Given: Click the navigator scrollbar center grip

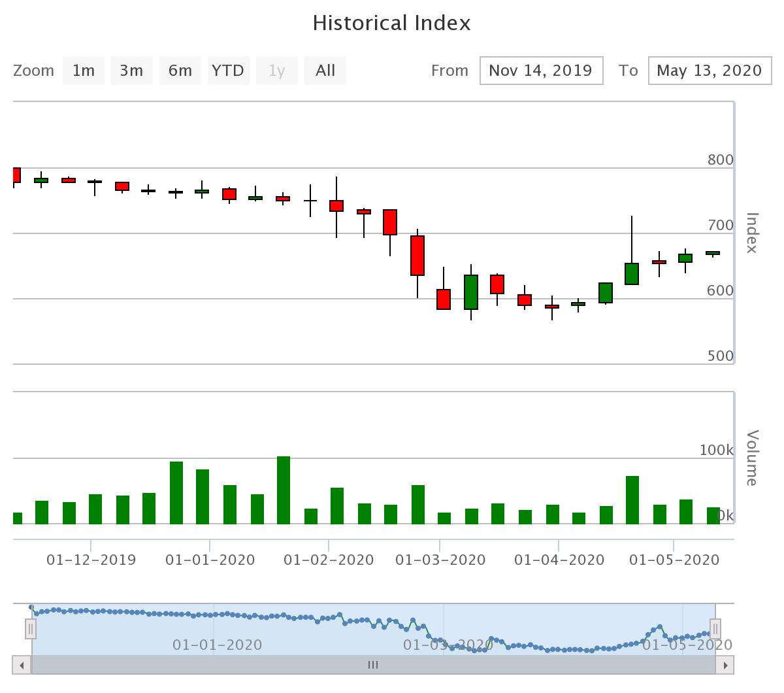Looking at the screenshot, I should pyautogui.click(x=373, y=666).
